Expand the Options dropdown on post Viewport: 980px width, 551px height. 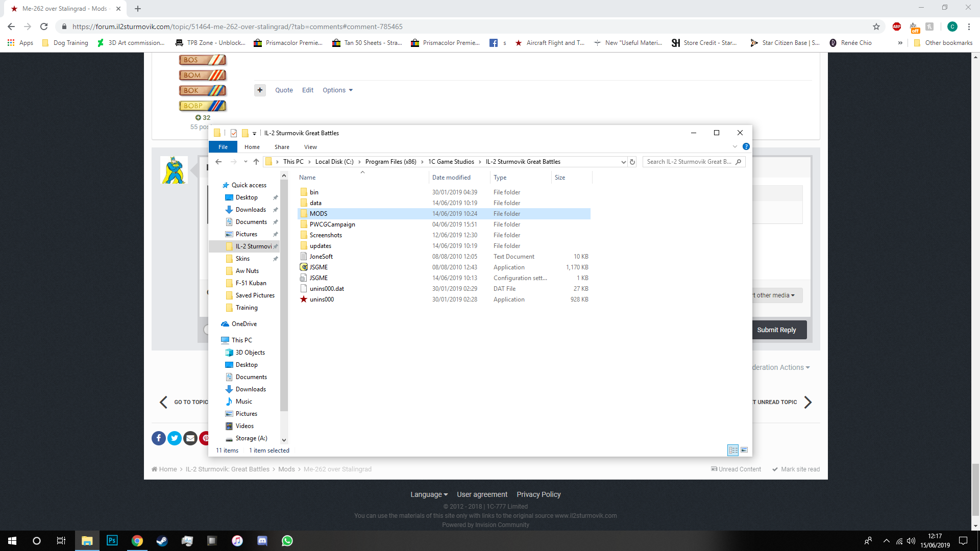(337, 90)
